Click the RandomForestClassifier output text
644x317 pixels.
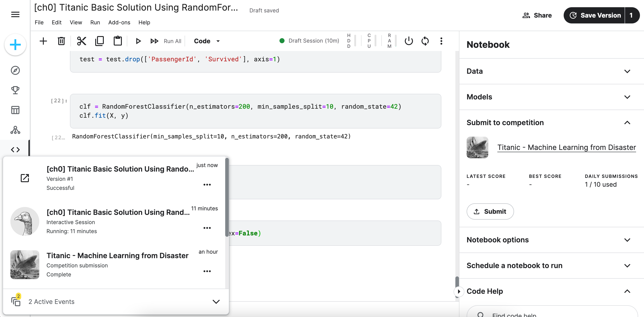tap(211, 136)
